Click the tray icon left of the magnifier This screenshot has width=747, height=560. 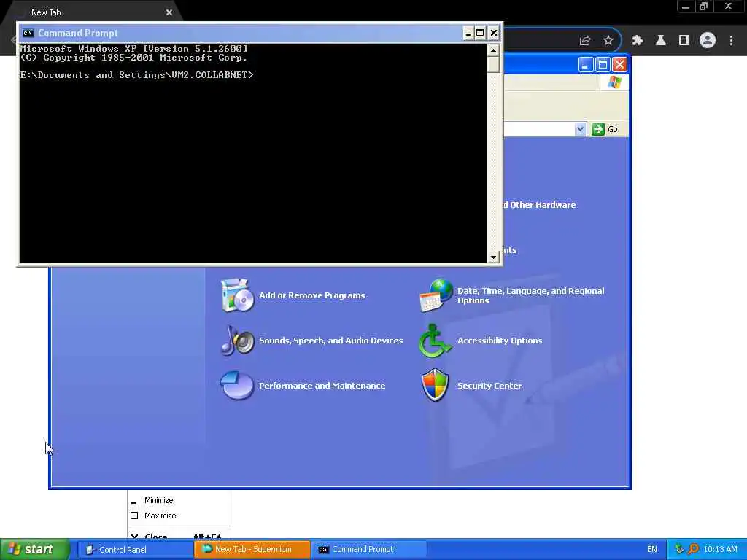click(680, 550)
